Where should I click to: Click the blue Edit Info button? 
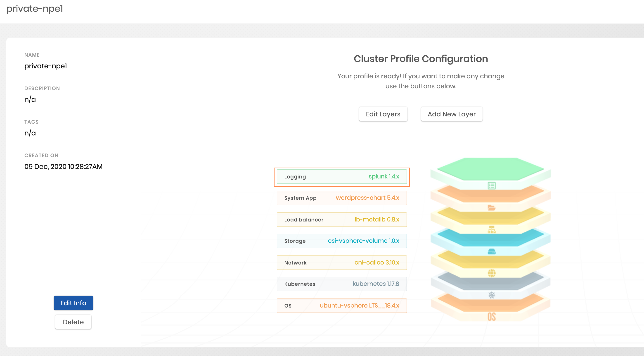coord(73,303)
